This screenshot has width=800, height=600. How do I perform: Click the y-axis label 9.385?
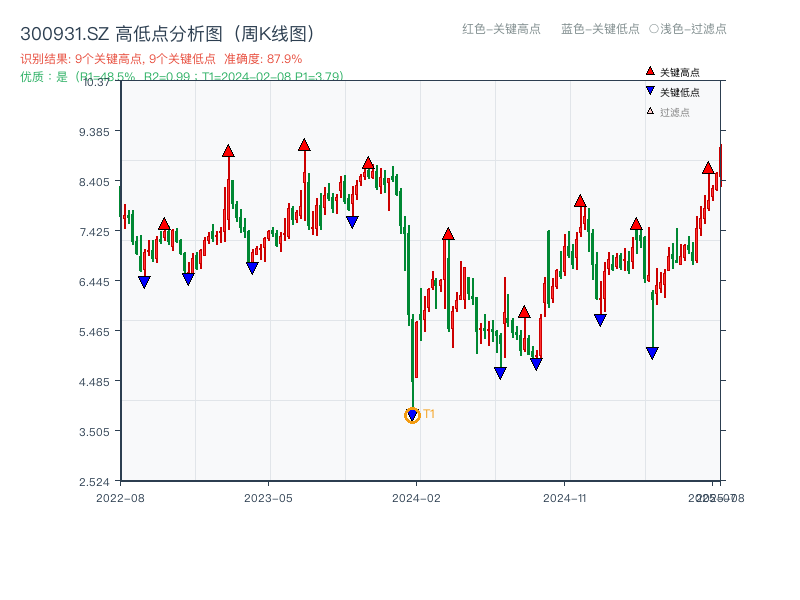coord(94,132)
